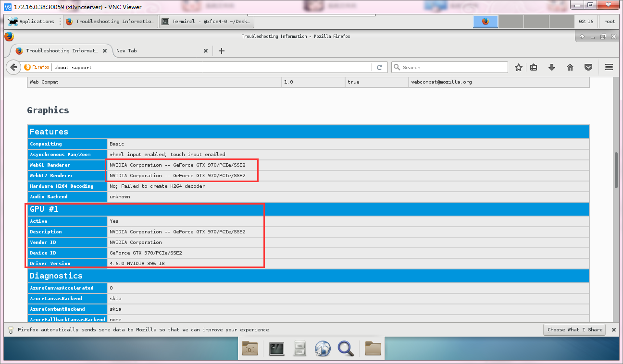Open the Xfce Applications menu
This screenshot has height=364, width=623.
(x=32, y=22)
